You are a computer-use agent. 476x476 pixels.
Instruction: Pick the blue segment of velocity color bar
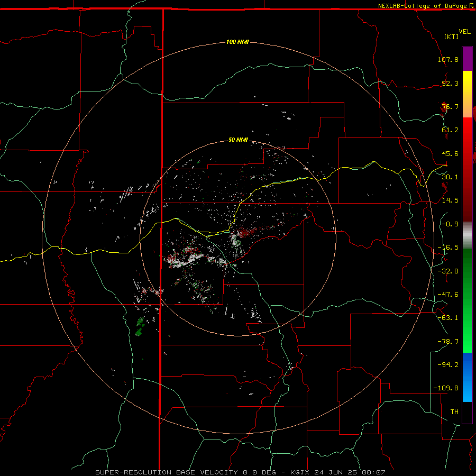pyautogui.click(x=467, y=377)
